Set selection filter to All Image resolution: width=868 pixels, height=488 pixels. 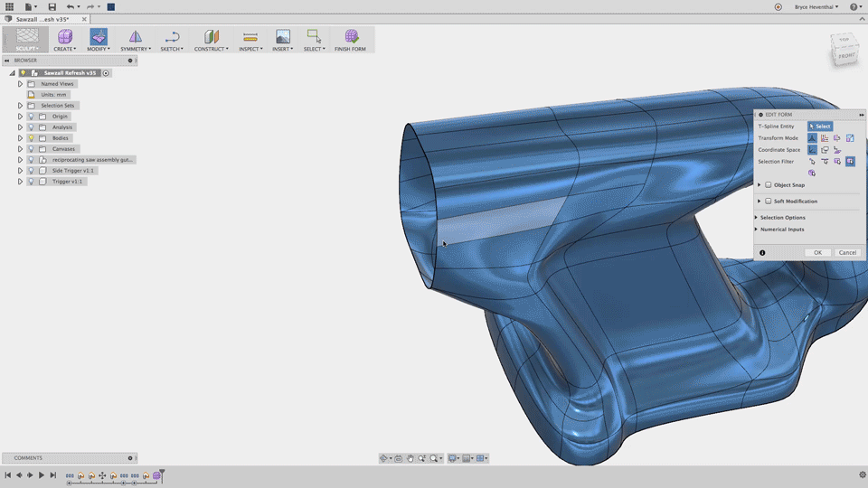click(850, 162)
